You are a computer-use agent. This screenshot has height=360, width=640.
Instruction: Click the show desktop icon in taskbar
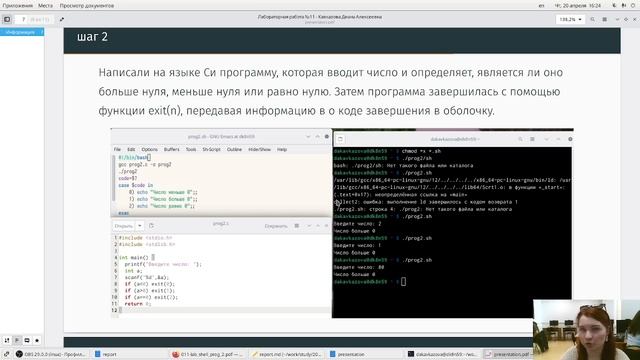coord(6,354)
